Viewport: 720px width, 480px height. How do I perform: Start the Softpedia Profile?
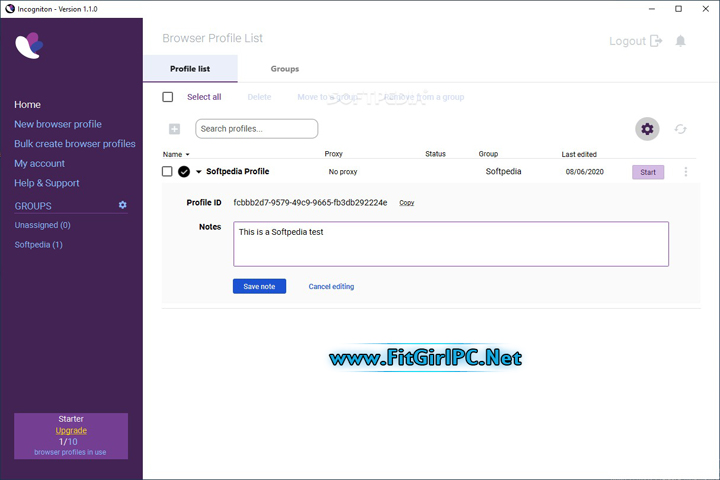pyautogui.click(x=648, y=172)
